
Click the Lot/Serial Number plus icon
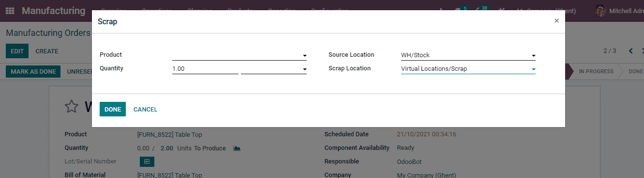147,162
